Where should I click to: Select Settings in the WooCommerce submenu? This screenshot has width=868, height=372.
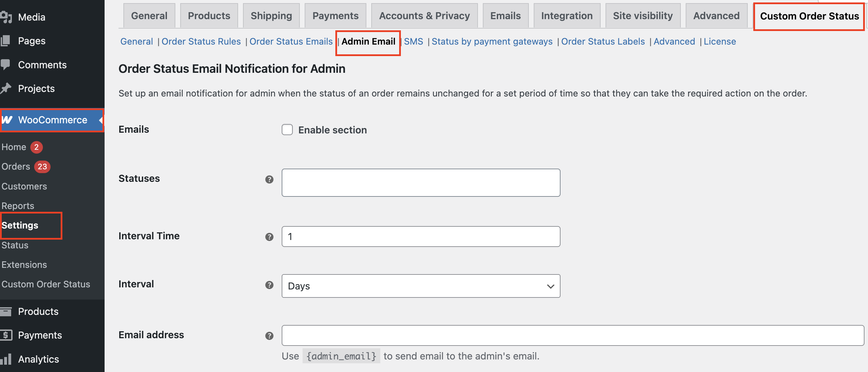[x=20, y=225]
